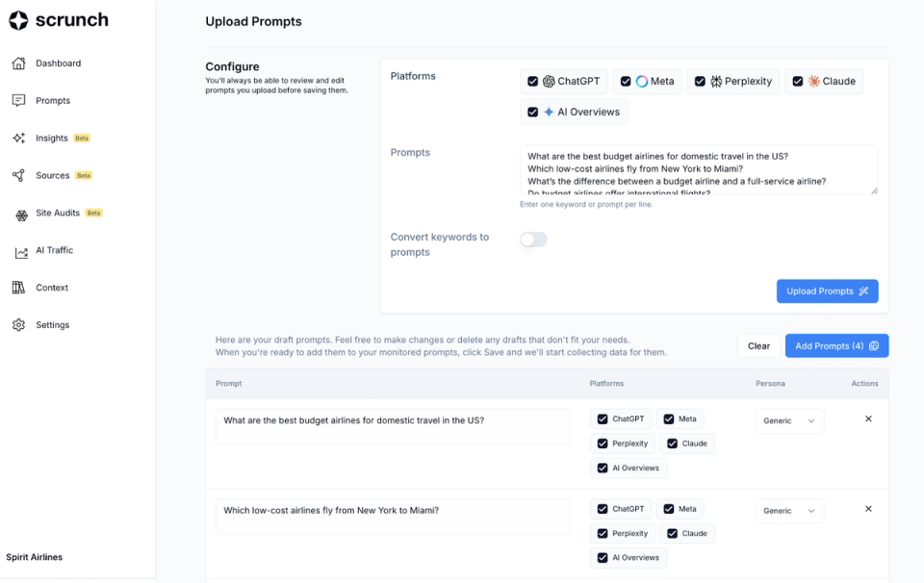This screenshot has width=924, height=583.
Task: Open Dashboard in the sidebar
Action: tap(59, 63)
